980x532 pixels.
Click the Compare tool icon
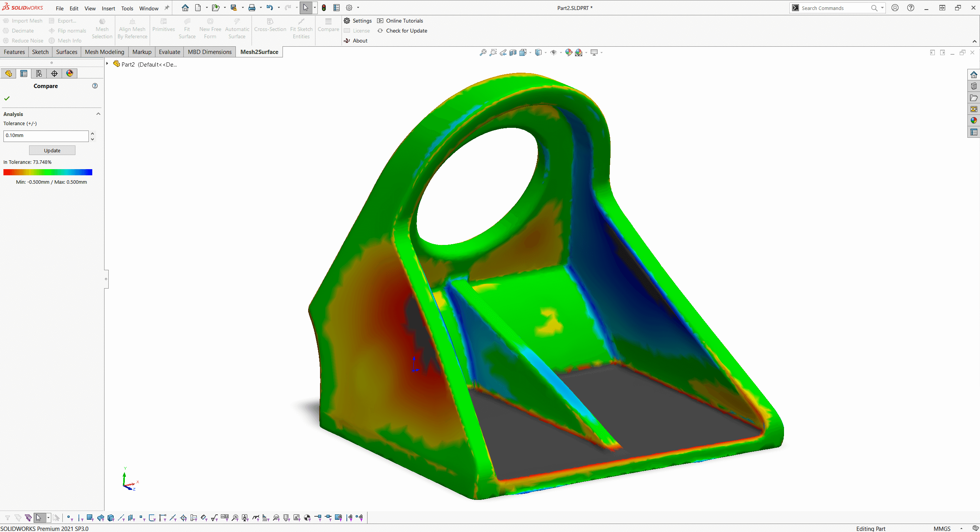click(328, 26)
